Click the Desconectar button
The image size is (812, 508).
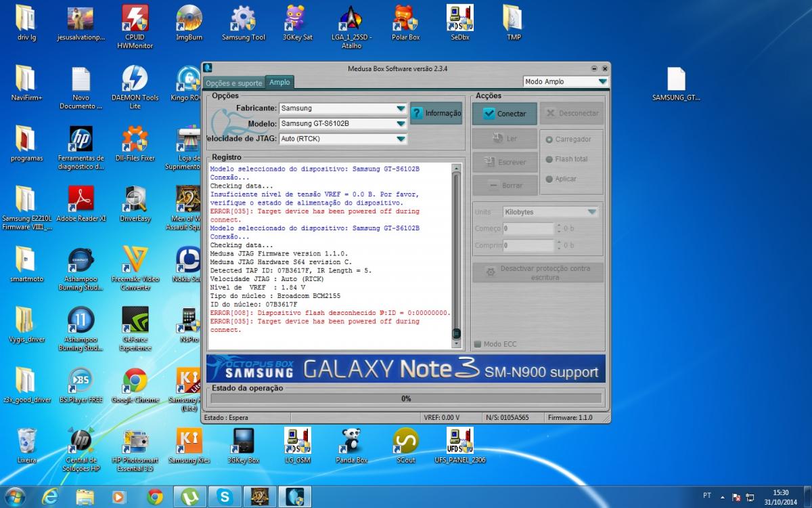coord(571,114)
